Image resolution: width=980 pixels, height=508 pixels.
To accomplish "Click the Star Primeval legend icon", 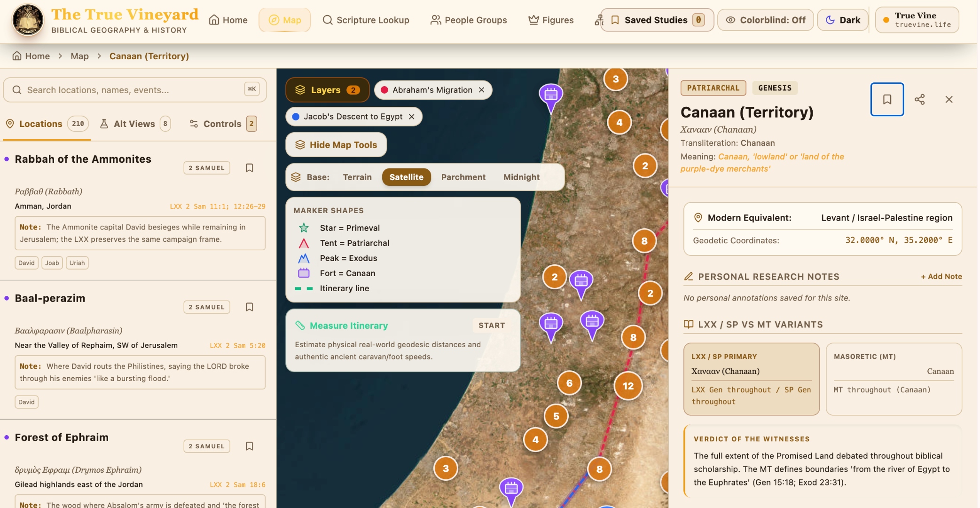I will pos(304,228).
